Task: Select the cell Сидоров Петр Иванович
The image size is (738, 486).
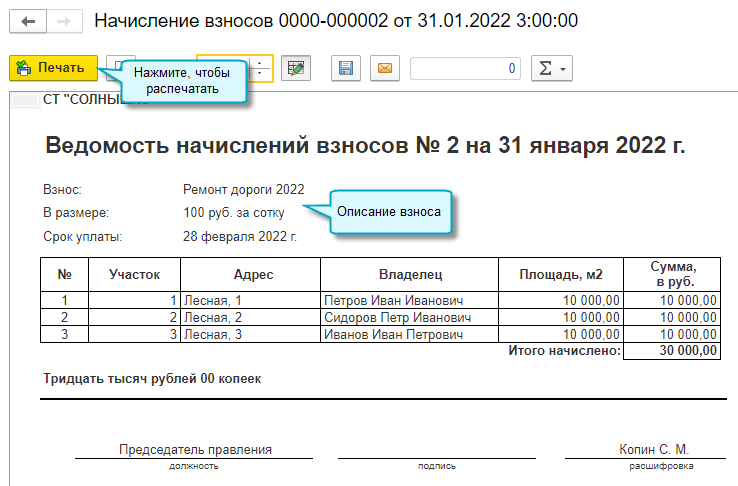Action: 409,317
